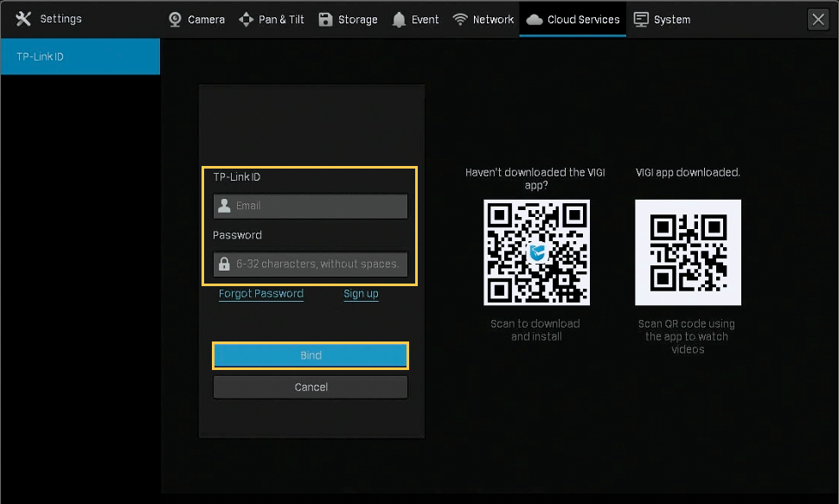This screenshot has width=839, height=504.
Task: Click the 'TP-Link ID' label above the Email field
Action: 236,177
